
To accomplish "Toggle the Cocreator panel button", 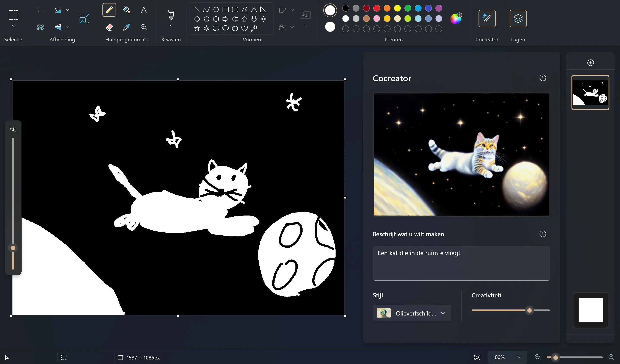I will pos(487,19).
